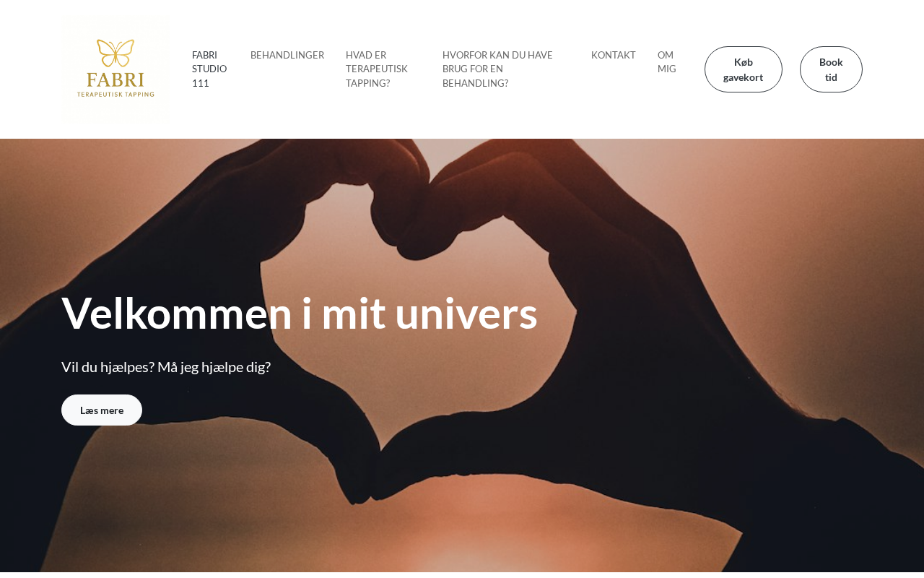Image resolution: width=924 pixels, height=578 pixels.
Task: Select HVORFOR KAN DU HAVE BRUG FOR EN BEHANDLING?
Action: coord(497,69)
